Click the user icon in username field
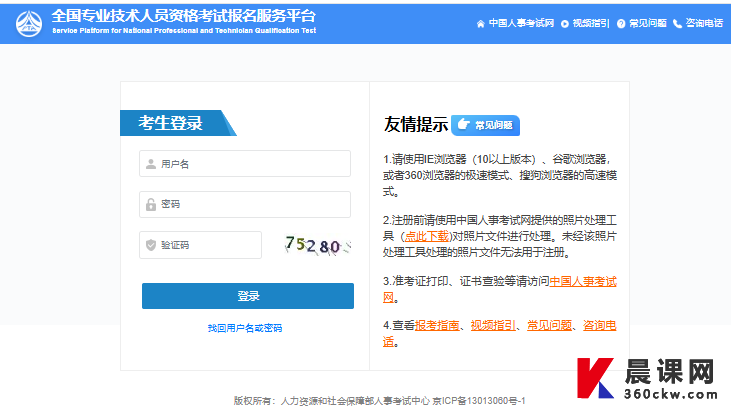Image resolution: width=731 pixels, height=417 pixels. click(x=150, y=163)
